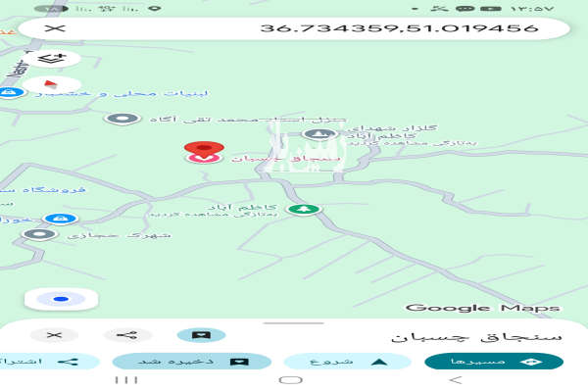Open Android recent apps button
The height and width of the screenshot is (392, 588).
click(126, 380)
